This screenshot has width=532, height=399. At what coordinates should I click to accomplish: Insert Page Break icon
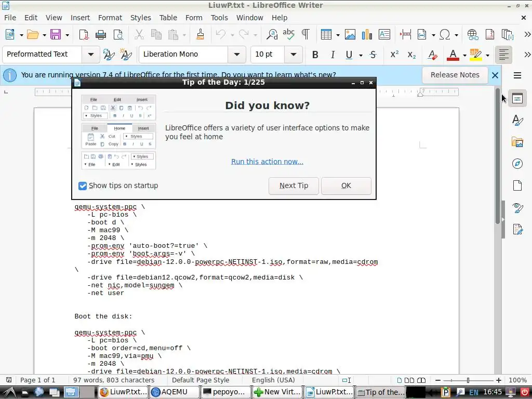[x=405, y=35]
